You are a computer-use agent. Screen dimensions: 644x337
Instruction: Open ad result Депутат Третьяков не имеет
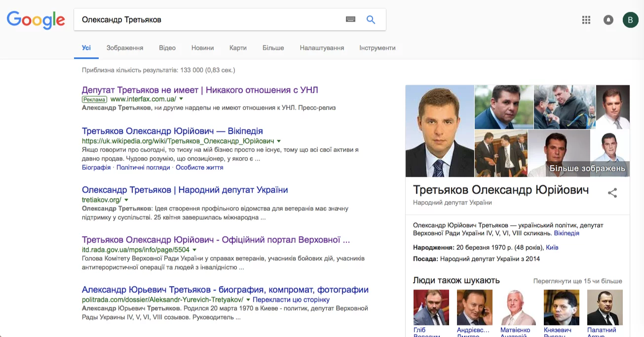click(200, 90)
